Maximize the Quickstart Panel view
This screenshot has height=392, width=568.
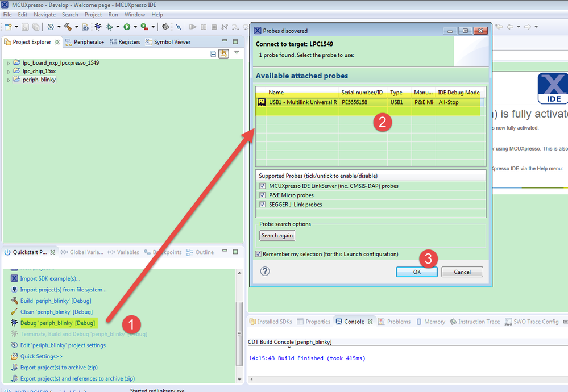tap(235, 252)
